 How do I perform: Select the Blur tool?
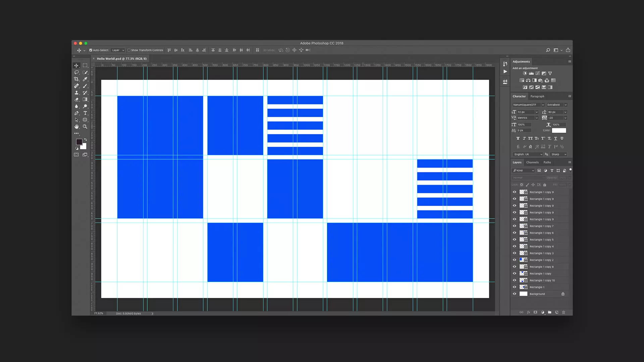(76, 106)
